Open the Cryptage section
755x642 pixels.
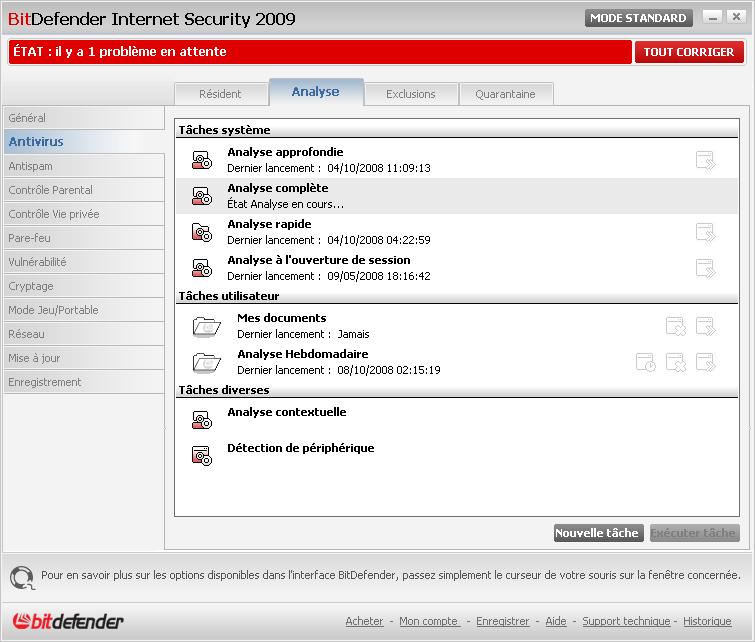[x=84, y=286]
